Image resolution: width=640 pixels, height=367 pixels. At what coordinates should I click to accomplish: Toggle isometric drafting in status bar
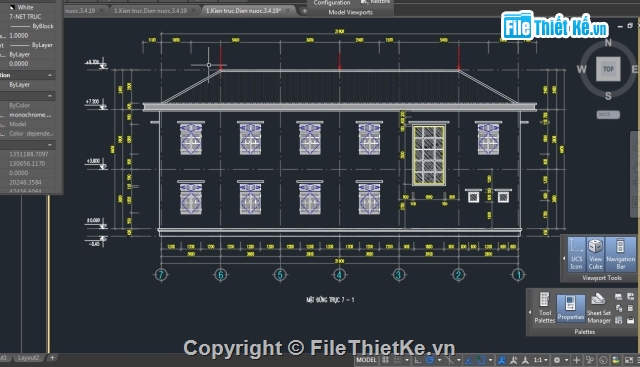(450, 360)
